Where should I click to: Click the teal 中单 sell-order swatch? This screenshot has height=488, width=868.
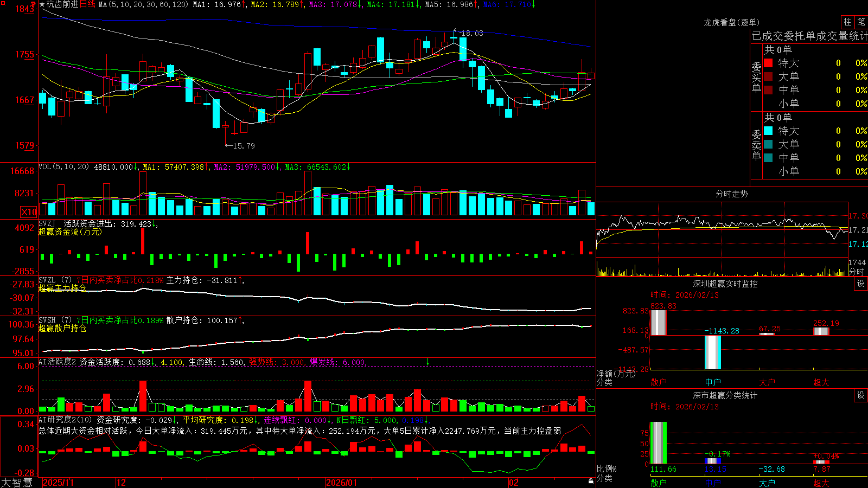coord(768,158)
